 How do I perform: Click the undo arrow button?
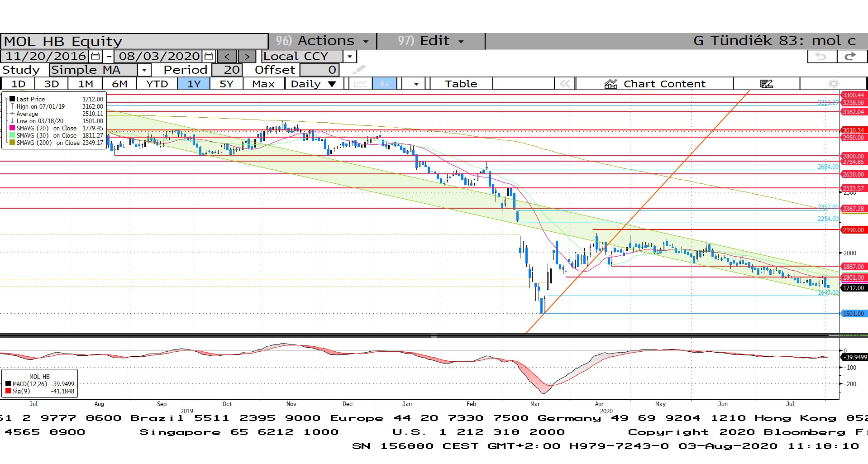[822, 57]
